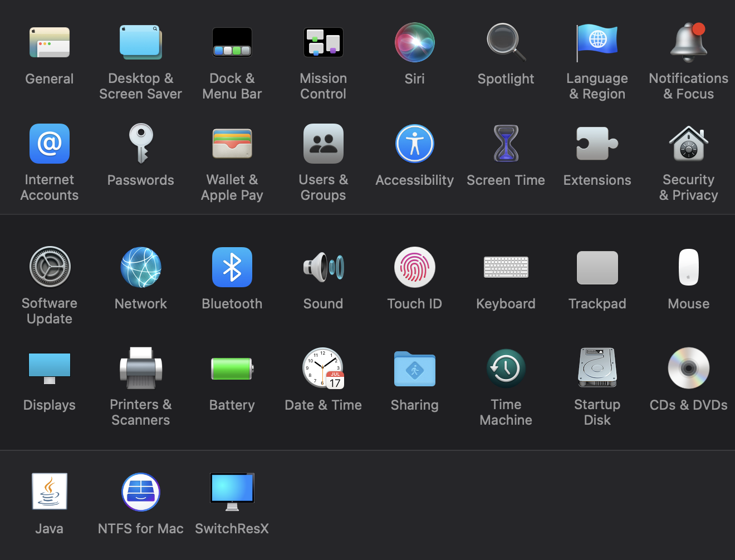Screen dimensions: 735x560
Task: Open the Passwords key icon
Action: (141, 144)
